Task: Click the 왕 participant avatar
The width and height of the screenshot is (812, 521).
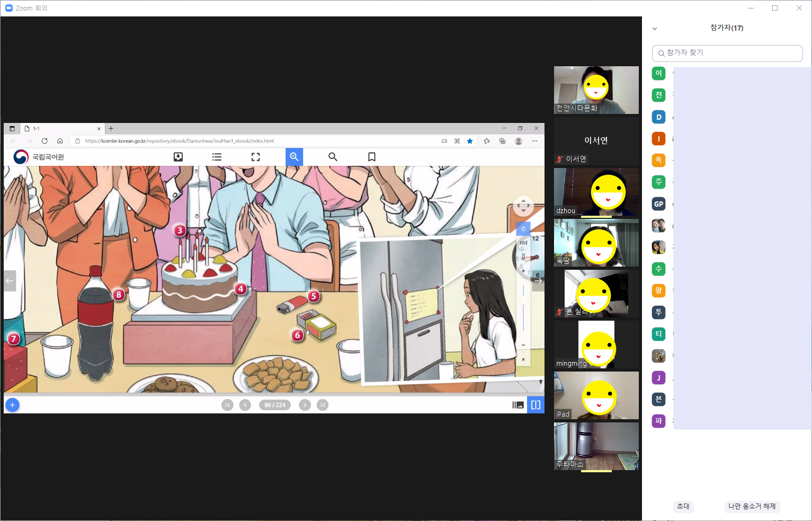Action: coord(658,290)
